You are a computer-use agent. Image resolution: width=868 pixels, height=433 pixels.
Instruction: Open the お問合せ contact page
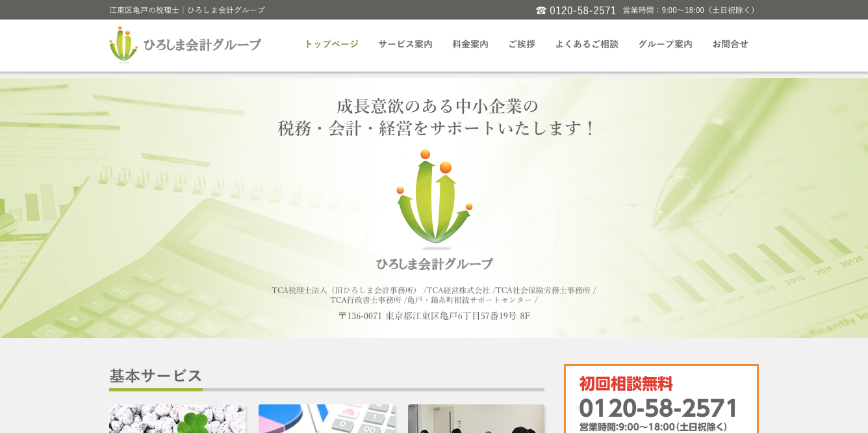tap(730, 44)
